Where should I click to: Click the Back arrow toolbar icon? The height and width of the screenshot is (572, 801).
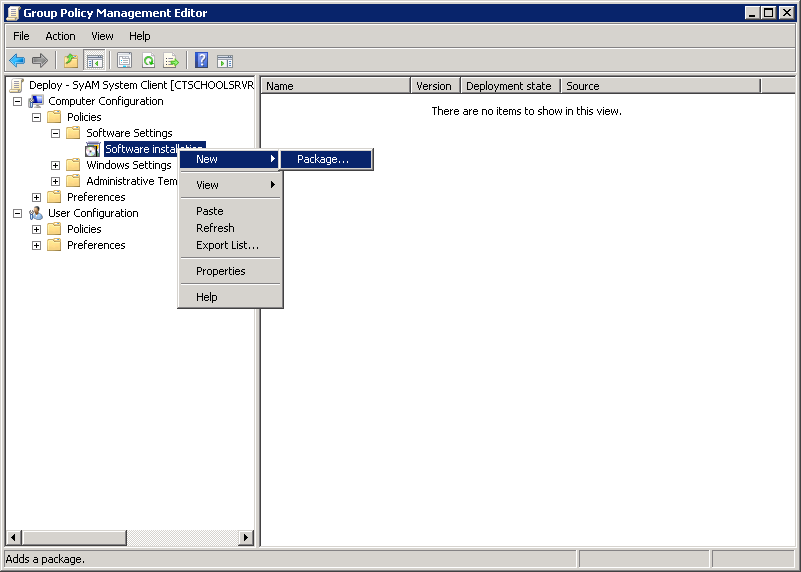[x=17, y=61]
